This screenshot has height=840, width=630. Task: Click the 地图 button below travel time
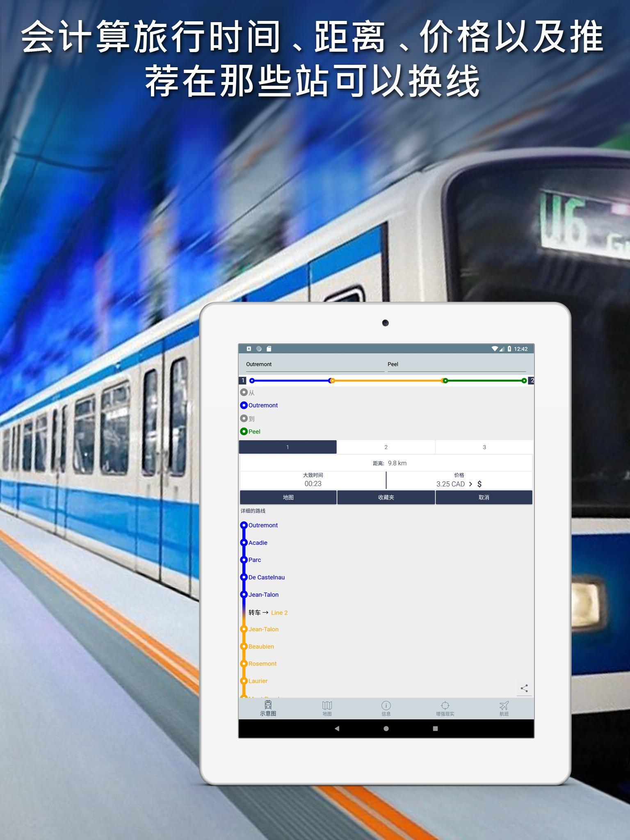(288, 497)
